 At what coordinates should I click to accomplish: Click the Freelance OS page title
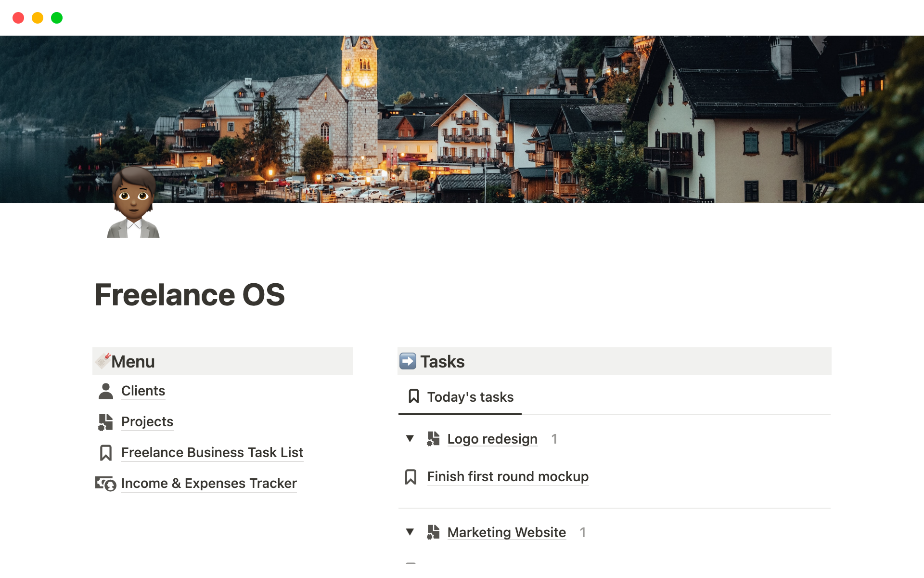(190, 295)
